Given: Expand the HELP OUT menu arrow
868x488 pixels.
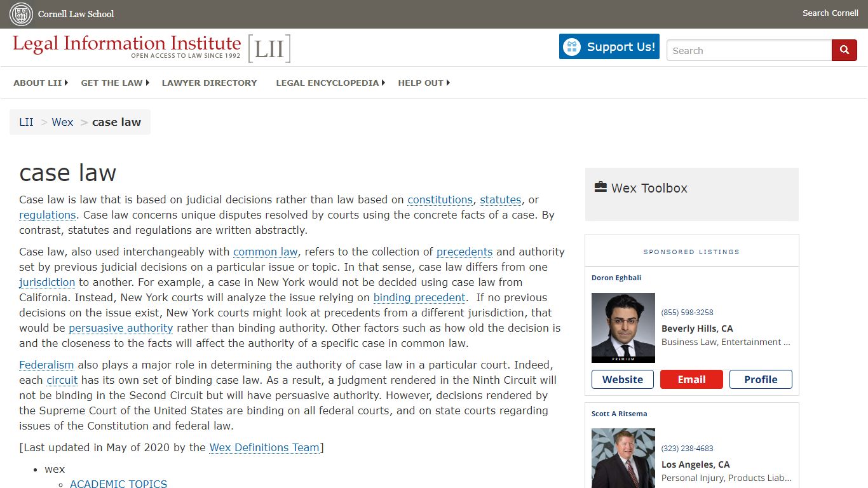Looking at the screenshot, I should [448, 83].
